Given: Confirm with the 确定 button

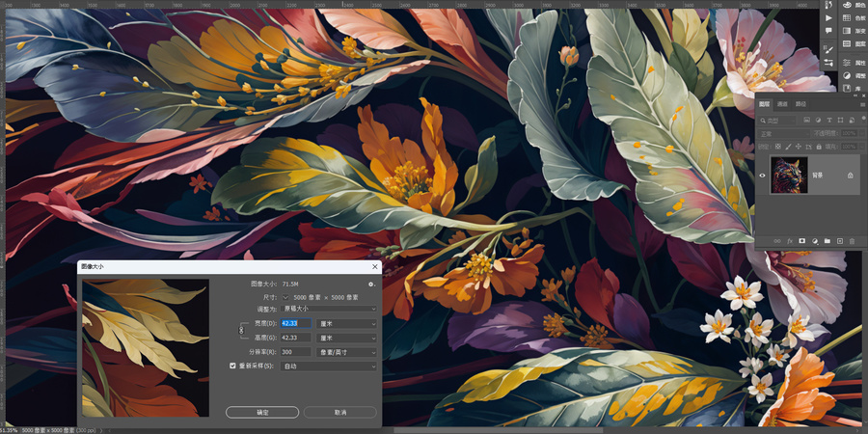Looking at the screenshot, I should coord(262,413).
